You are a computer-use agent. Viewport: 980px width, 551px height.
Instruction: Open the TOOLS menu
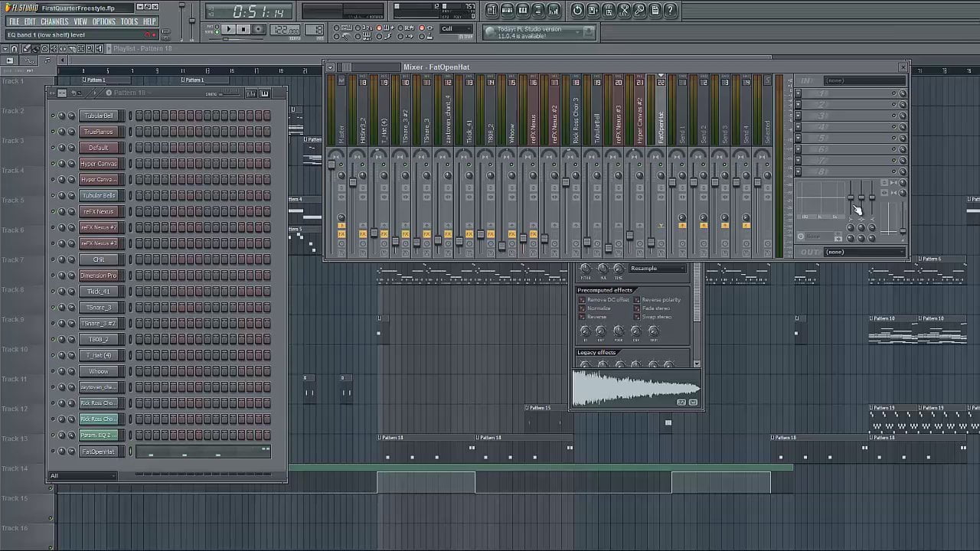[x=129, y=21]
